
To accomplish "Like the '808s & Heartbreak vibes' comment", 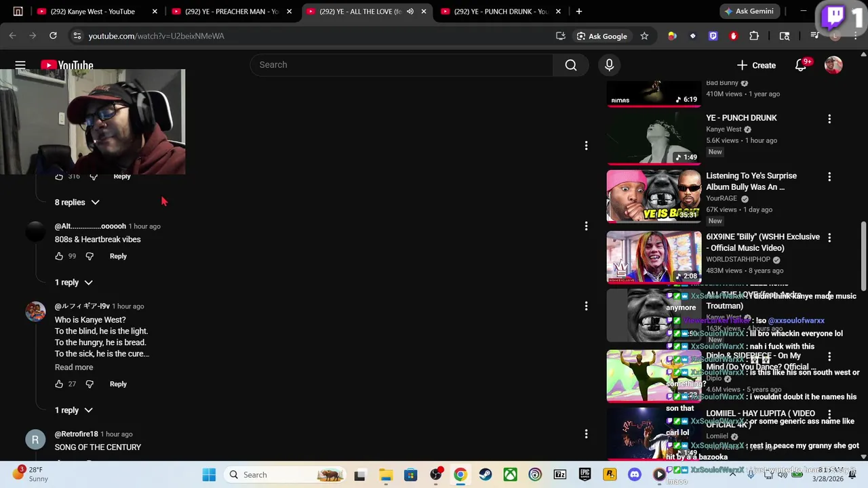I will click(x=59, y=256).
